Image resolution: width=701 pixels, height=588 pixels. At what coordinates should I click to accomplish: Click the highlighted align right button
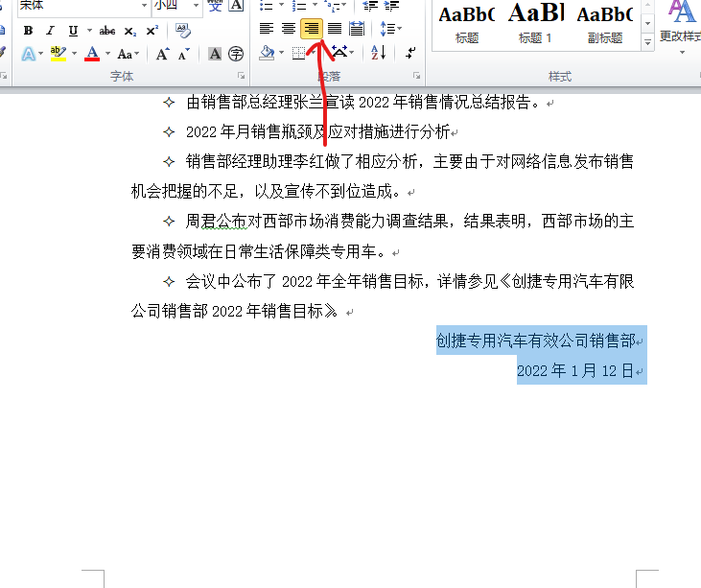[x=312, y=29]
